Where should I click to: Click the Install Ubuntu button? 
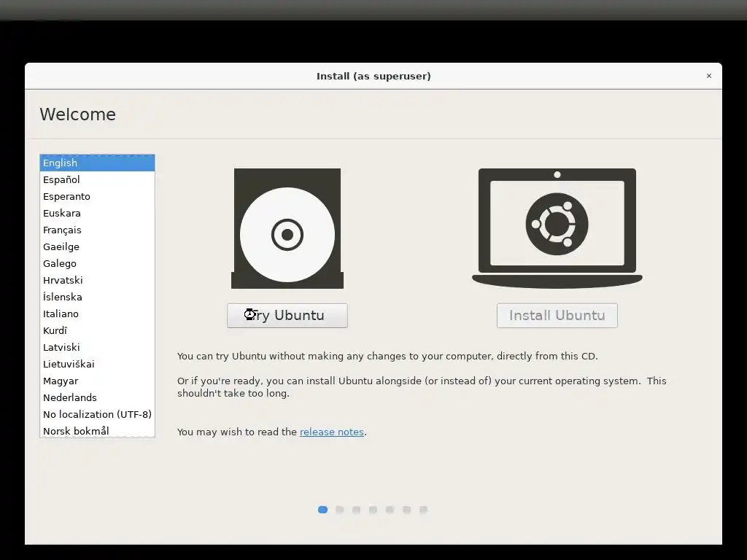pyautogui.click(x=557, y=316)
